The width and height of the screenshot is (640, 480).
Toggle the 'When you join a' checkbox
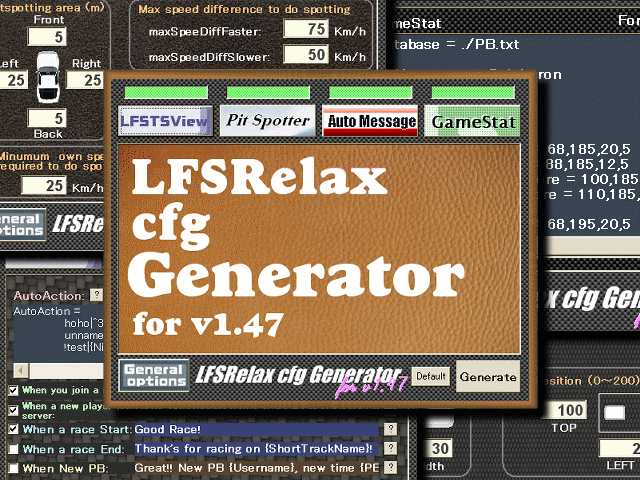click(x=13, y=390)
